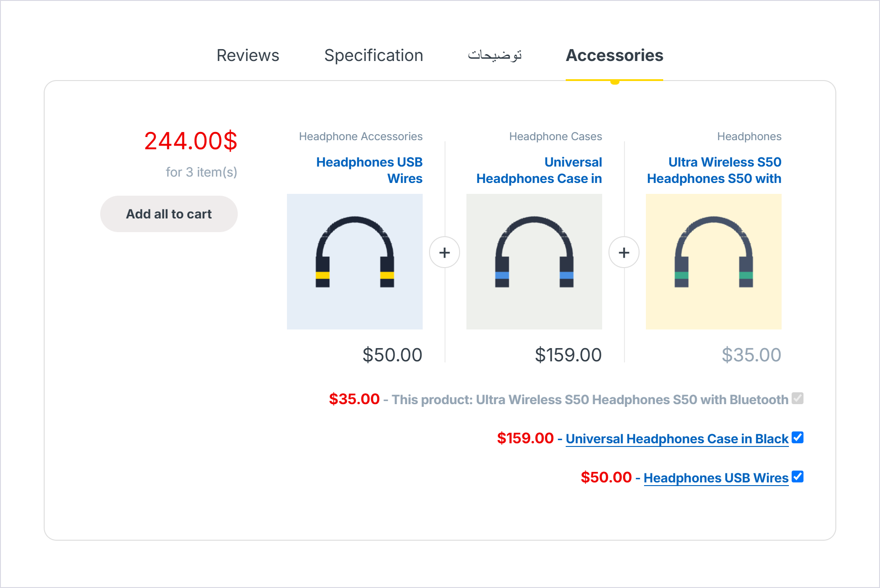The image size is (880, 588).
Task: Click the green-striped Ultra Wireless S50 image
Action: tap(714, 262)
